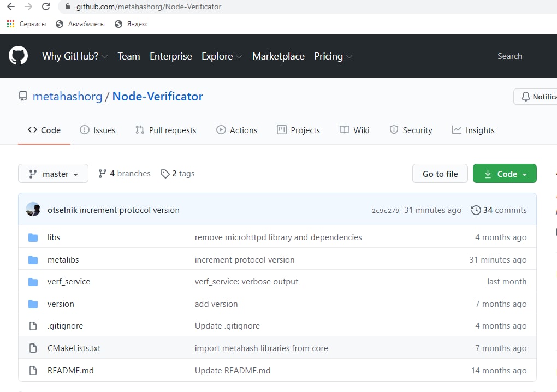This screenshot has height=392, width=557.
Task: Switch to the Pull requests tab
Action: (x=165, y=130)
